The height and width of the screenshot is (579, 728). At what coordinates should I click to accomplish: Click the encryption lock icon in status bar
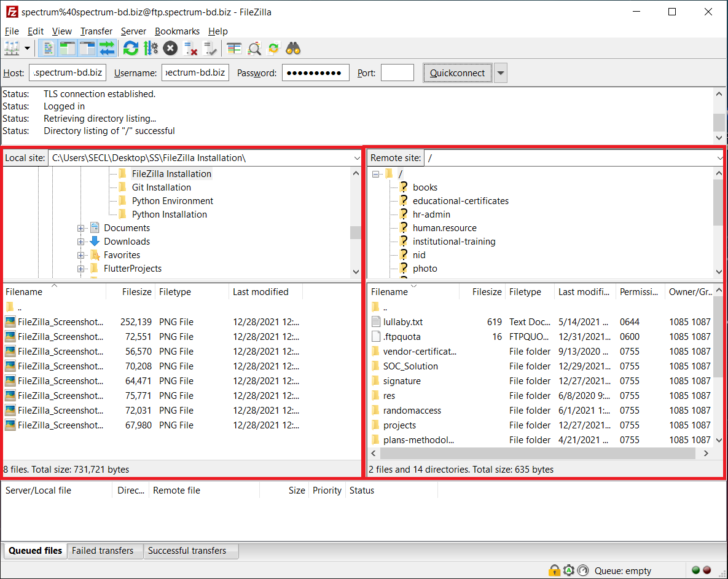point(554,570)
